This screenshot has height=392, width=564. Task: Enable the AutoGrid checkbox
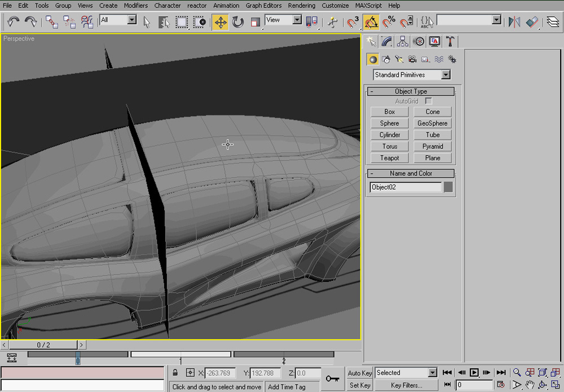429,101
